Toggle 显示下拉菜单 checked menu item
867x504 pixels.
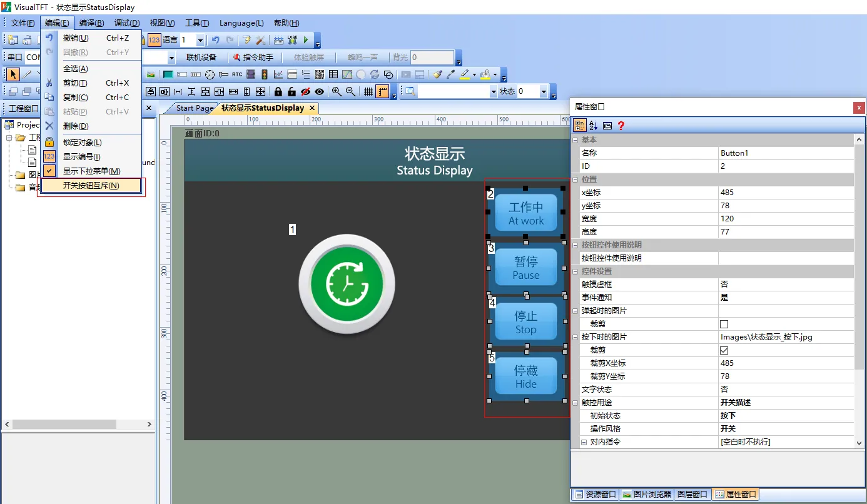point(91,171)
